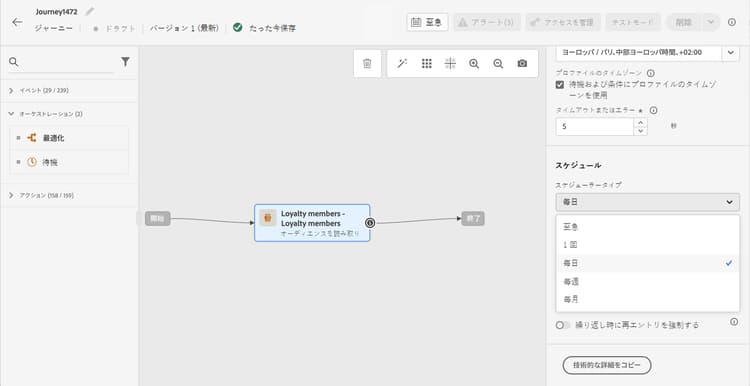This screenshot has width=750, height=386.
Task: Open the filter funnel icon
Action: click(x=125, y=62)
